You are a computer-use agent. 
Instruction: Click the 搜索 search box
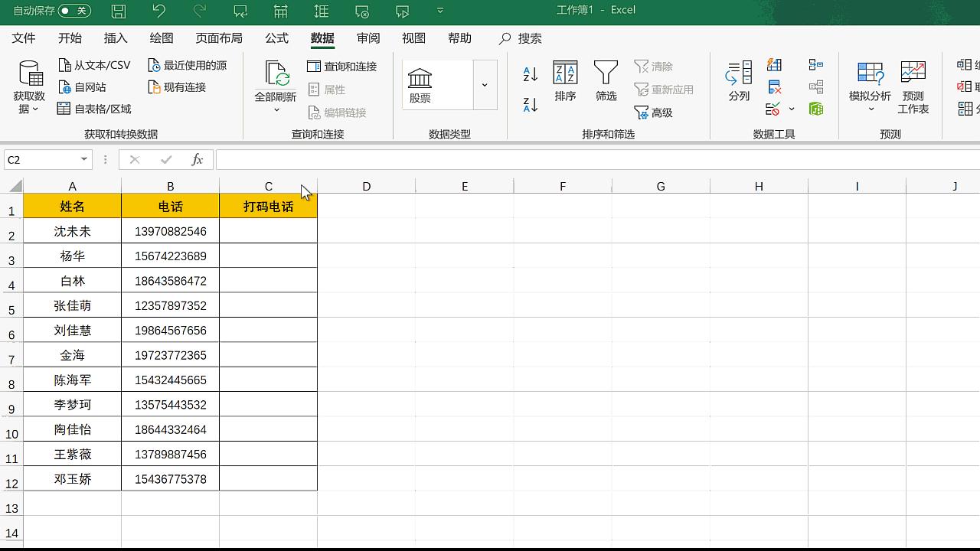[521, 38]
